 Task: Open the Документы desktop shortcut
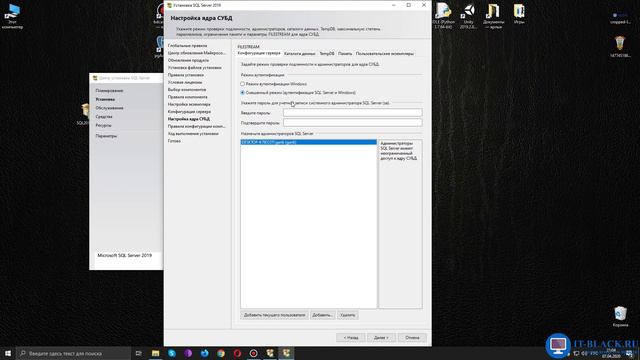[493, 16]
